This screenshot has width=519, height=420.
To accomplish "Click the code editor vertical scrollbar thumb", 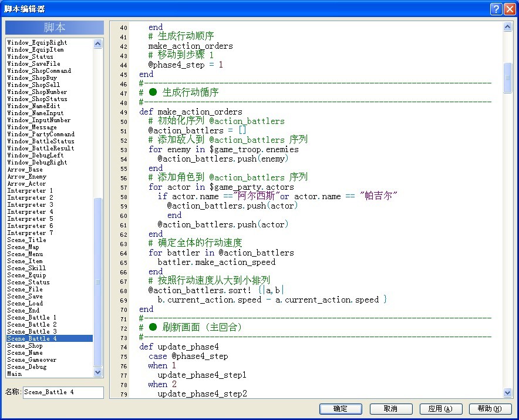I will (507, 78).
